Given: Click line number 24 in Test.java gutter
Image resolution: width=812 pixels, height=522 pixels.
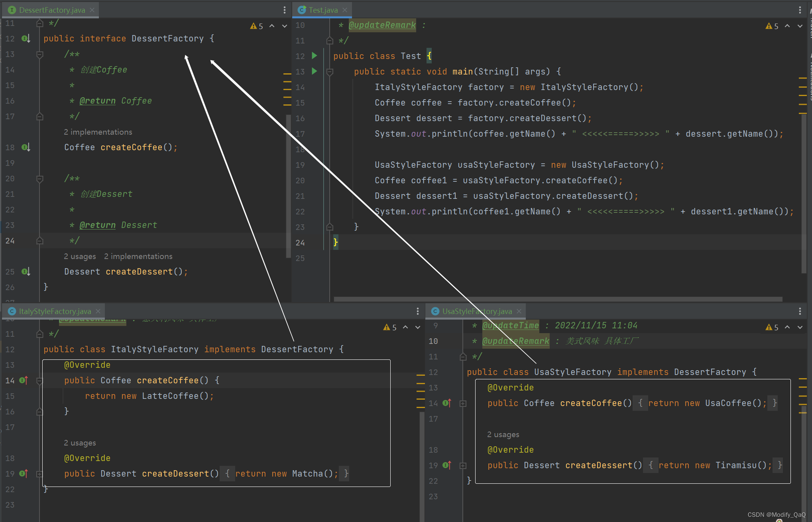Looking at the screenshot, I should (300, 243).
